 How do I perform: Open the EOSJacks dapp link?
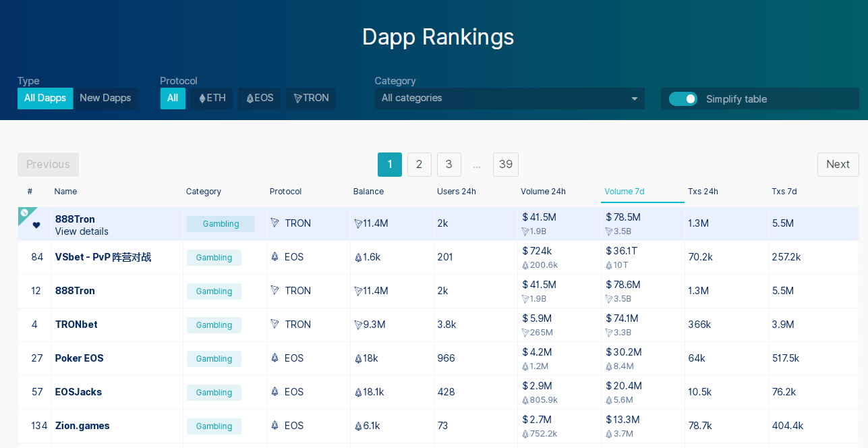tap(78, 392)
